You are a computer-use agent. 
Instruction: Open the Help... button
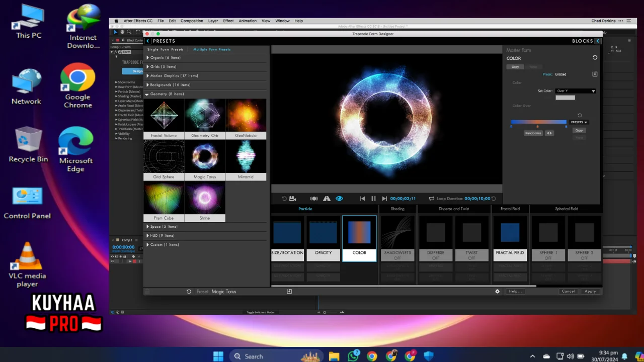coord(515,291)
